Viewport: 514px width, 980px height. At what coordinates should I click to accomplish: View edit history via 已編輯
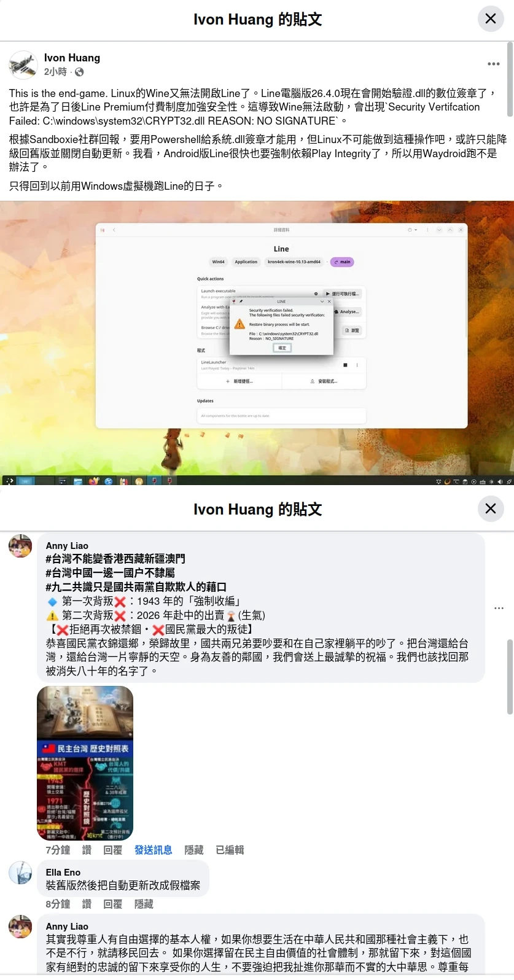[x=230, y=850]
